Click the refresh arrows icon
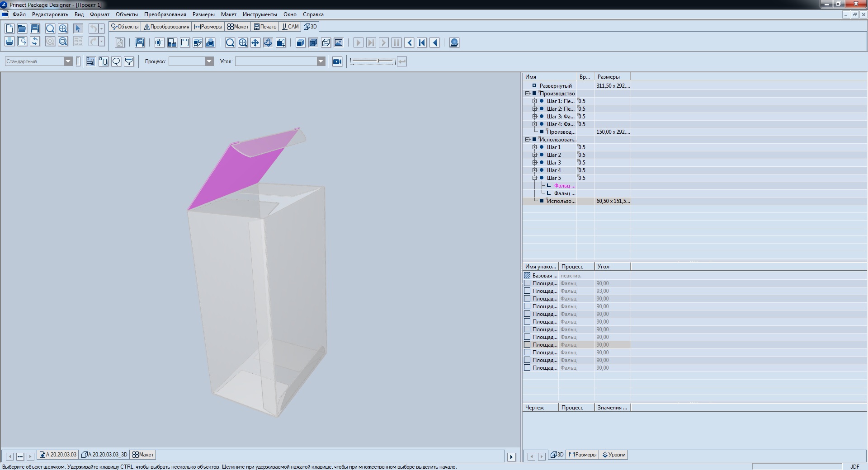 point(35,42)
